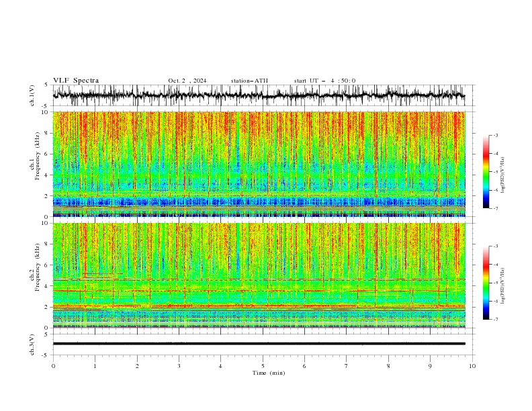Image resolution: width=532 pixels, height=411 pixels.
Task: Click the 'Time (min)' axis label
Action: point(269,373)
